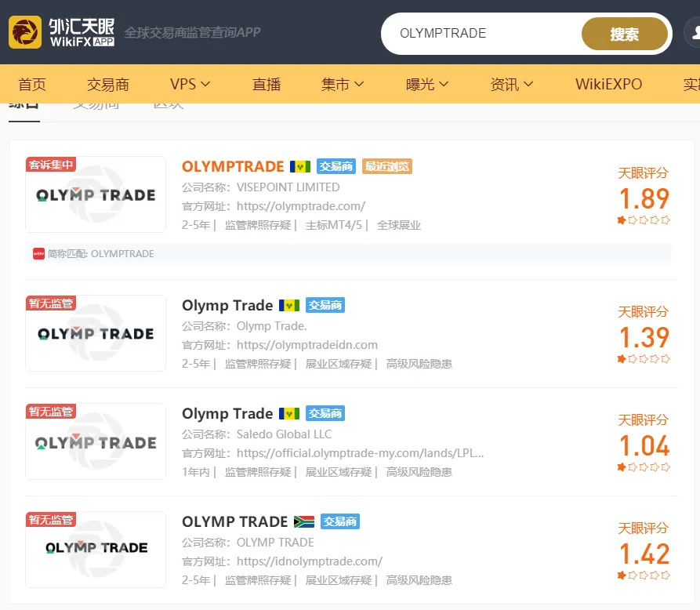Click the 客诉集中 red badge
The image size is (700, 610).
51,165
